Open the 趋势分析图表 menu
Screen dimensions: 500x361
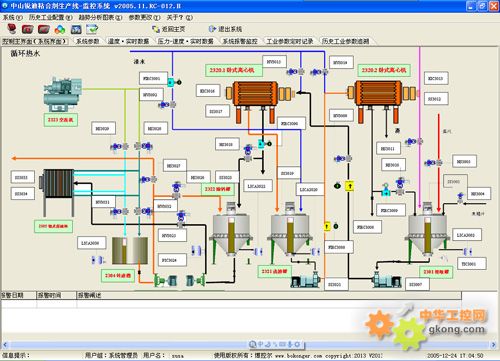click(100, 17)
